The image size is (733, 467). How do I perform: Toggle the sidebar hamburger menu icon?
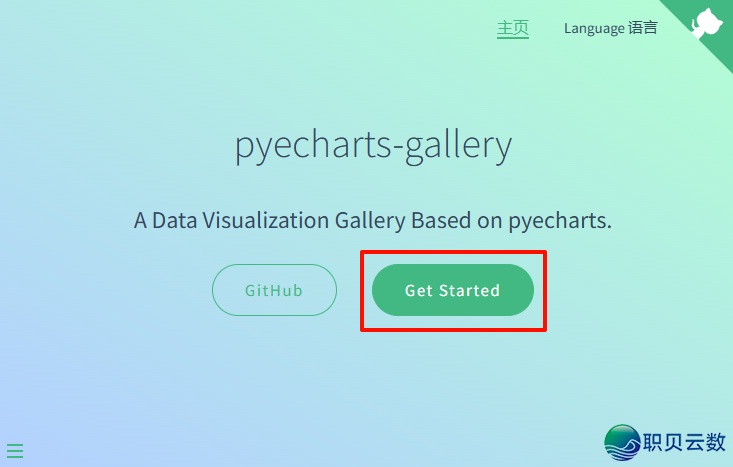point(15,451)
